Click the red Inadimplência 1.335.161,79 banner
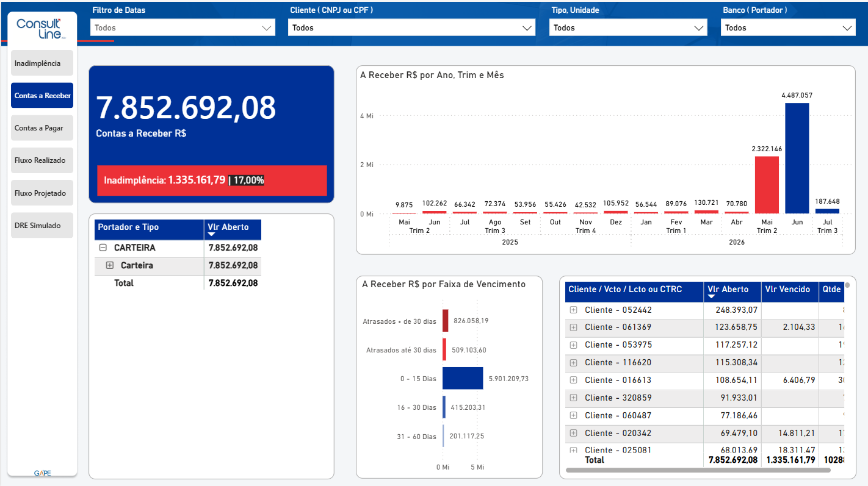868x486 pixels. click(212, 180)
